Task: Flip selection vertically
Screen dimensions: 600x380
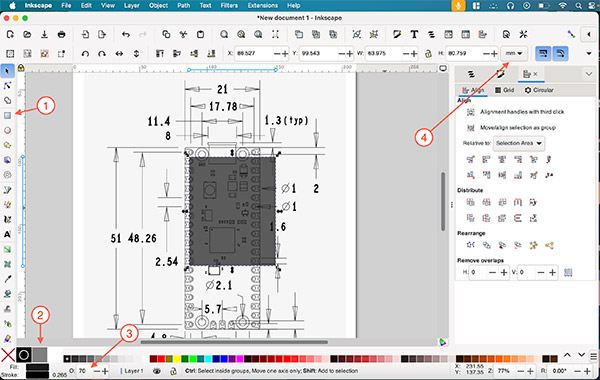Action: (136, 54)
